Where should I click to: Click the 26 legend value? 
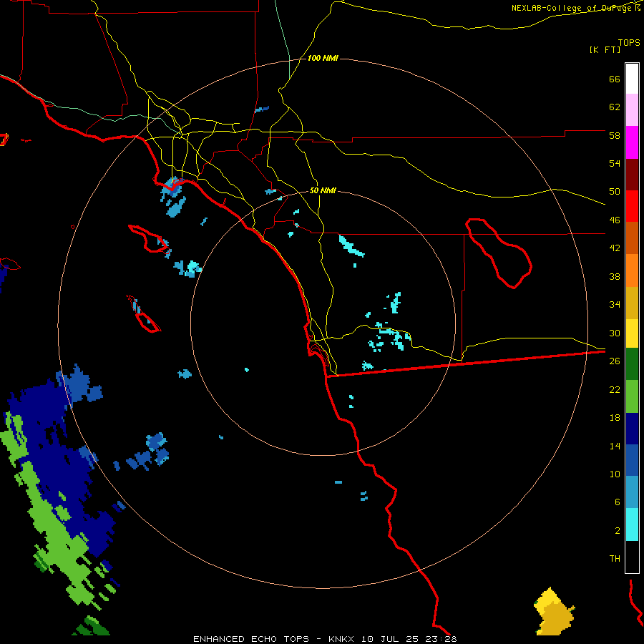pos(615,361)
